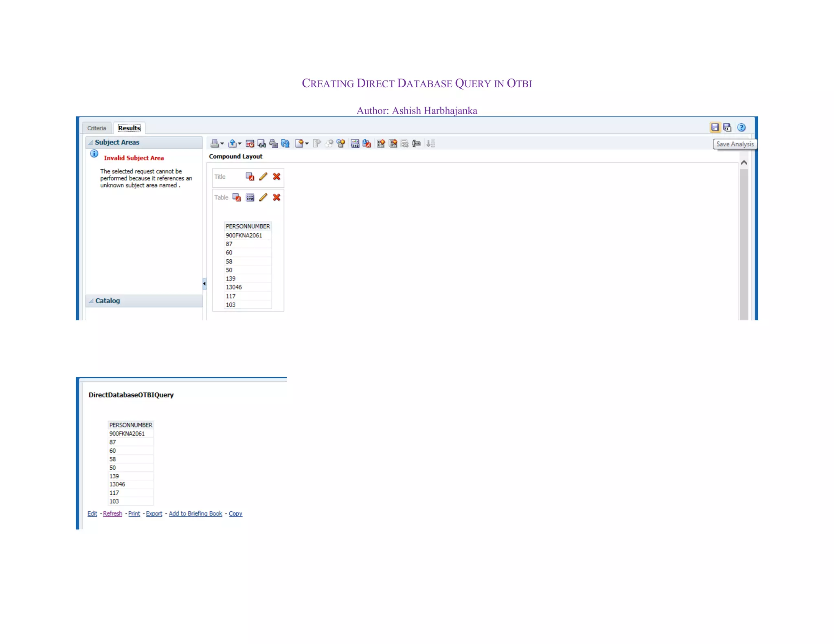Click the Print link below the table

(134, 514)
